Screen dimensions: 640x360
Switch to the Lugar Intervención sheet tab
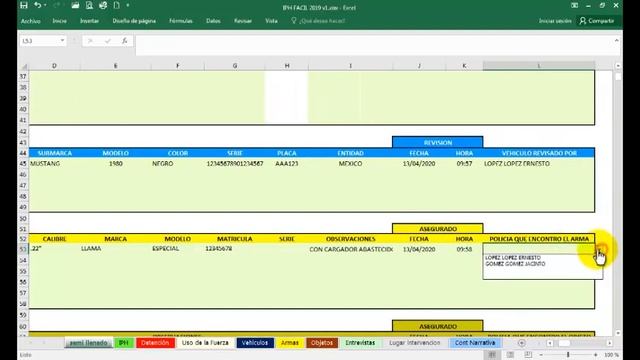point(414,343)
